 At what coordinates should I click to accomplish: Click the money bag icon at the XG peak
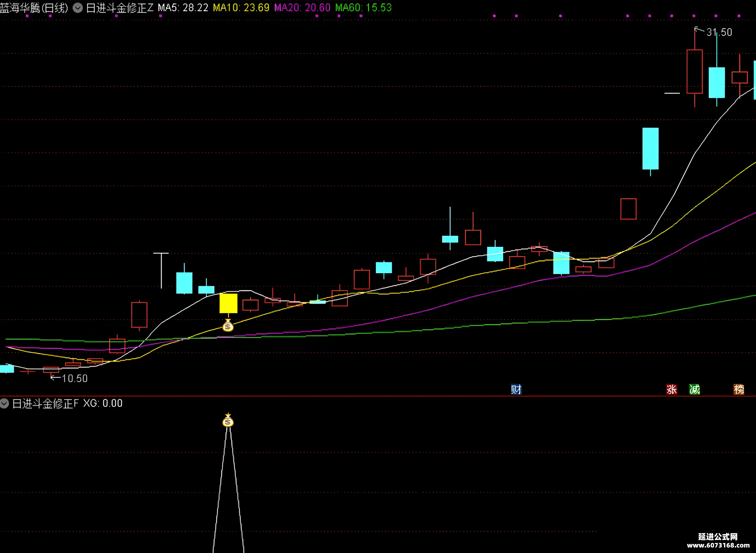click(228, 421)
